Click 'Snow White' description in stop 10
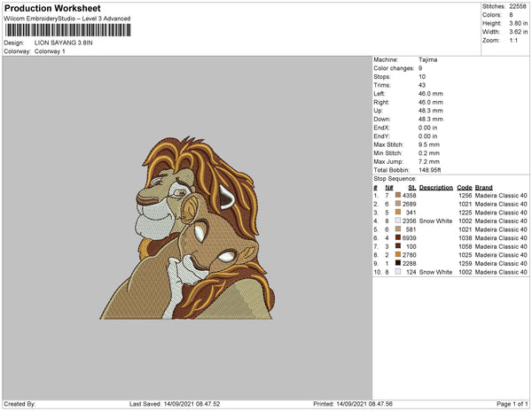The width and height of the screenshot is (532, 411). click(x=435, y=272)
